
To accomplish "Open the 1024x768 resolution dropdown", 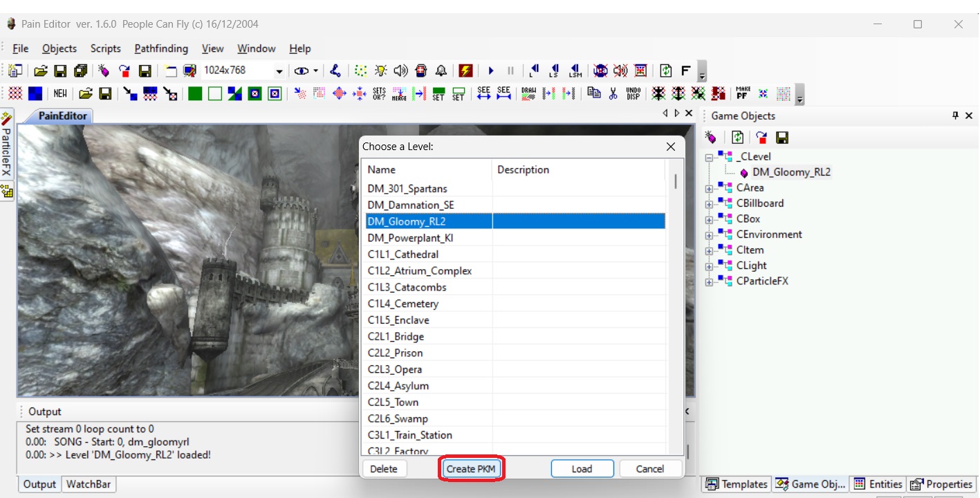I will (279, 71).
